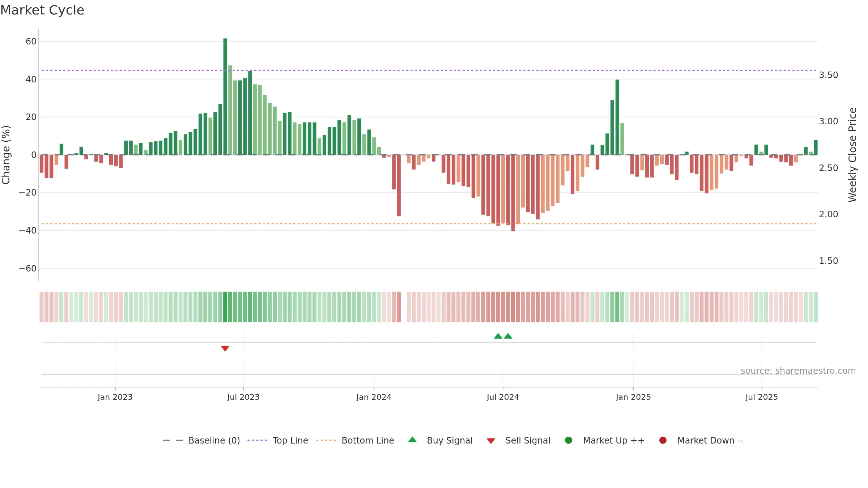Click the Jan 2025 axis label
Screen dimensions: 868x488
(x=633, y=397)
